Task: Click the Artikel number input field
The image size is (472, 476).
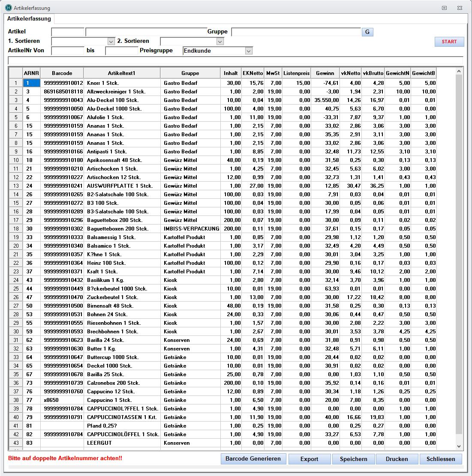Action: pyautogui.click(x=68, y=32)
